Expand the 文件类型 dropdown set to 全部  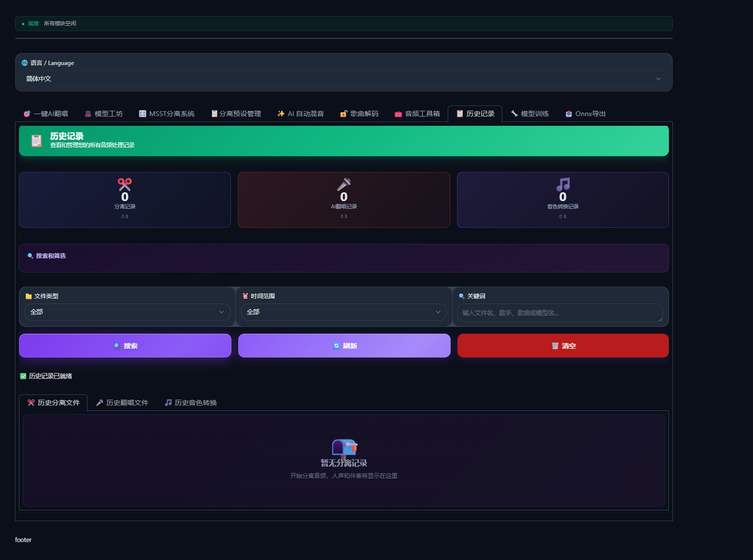click(127, 312)
